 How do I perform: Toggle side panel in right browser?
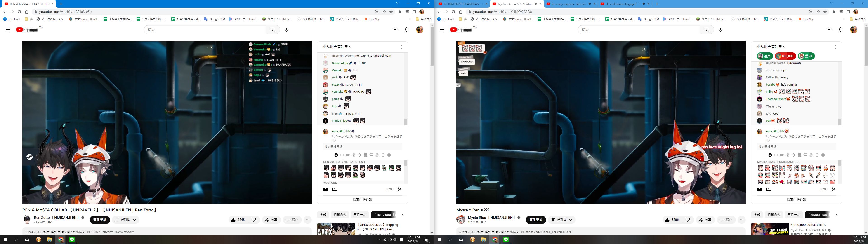click(849, 12)
